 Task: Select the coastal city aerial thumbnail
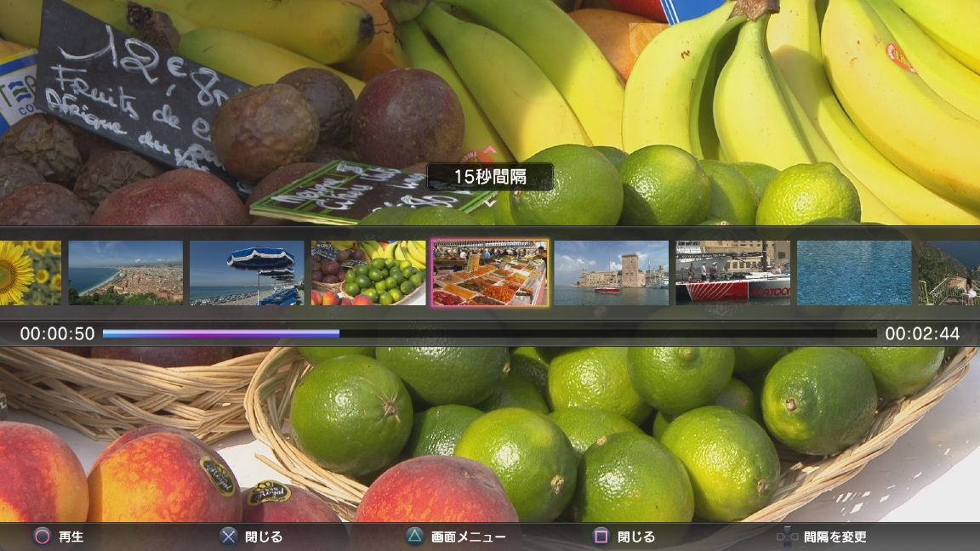(x=126, y=273)
